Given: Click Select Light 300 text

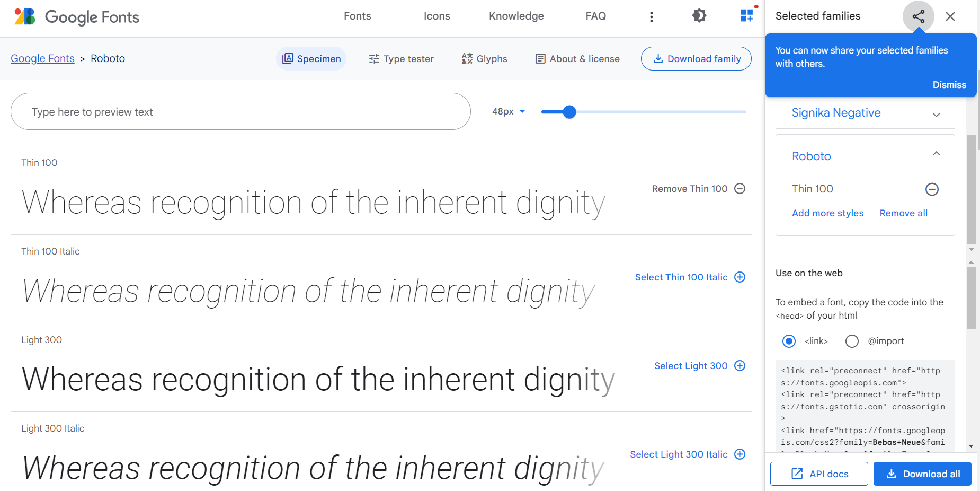Looking at the screenshot, I should [x=691, y=366].
